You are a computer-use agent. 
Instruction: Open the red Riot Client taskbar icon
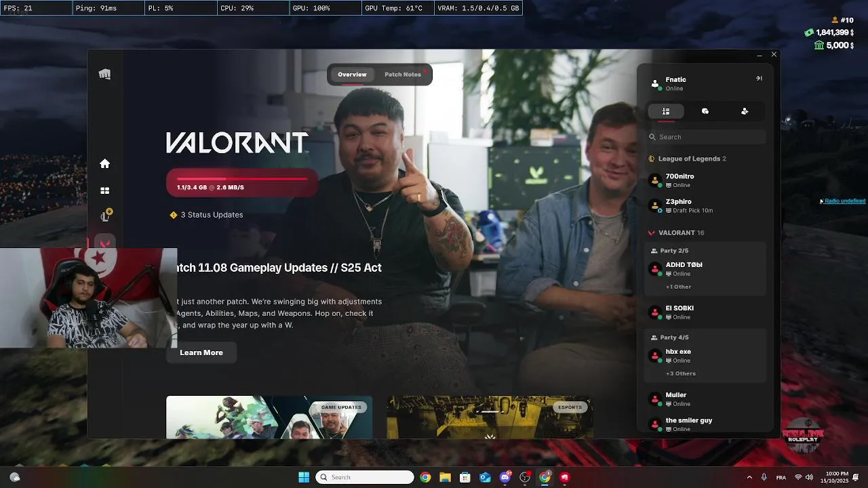(565, 477)
